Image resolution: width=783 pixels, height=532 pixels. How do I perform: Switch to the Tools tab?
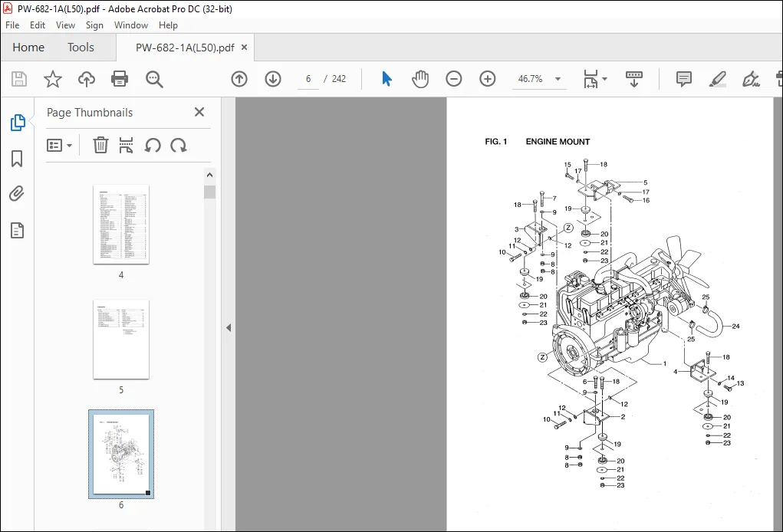tap(81, 48)
